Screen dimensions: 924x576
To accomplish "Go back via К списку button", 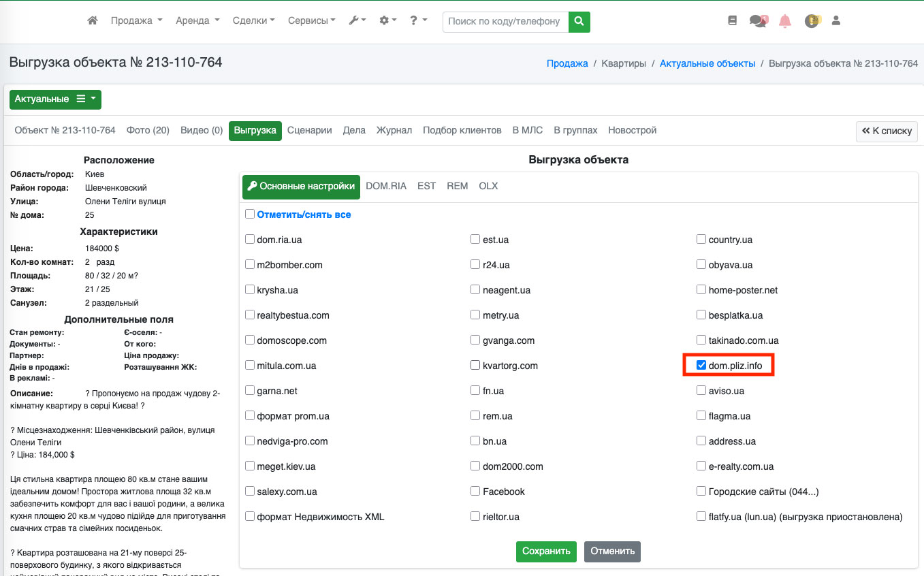I will pos(887,131).
